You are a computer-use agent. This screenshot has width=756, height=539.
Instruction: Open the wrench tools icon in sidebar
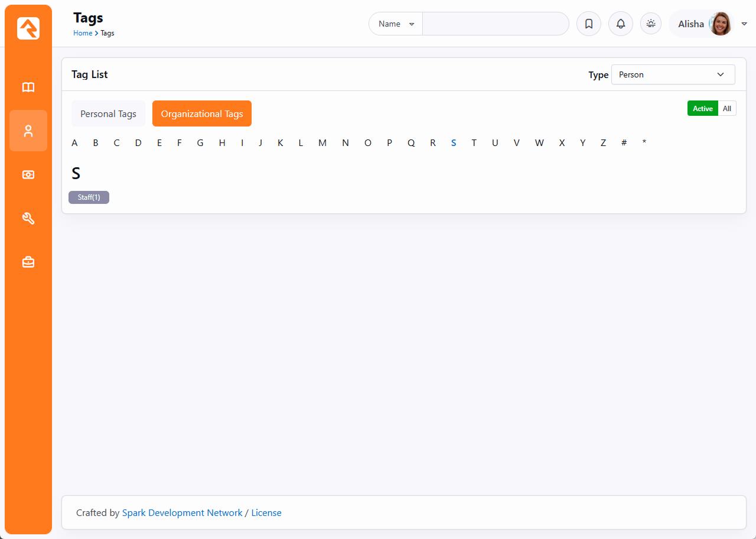(x=28, y=218)
